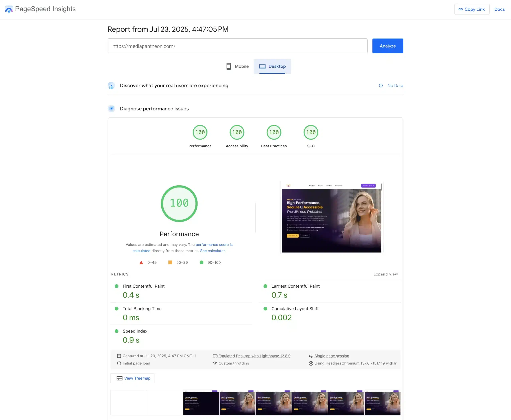Click the Diagnose performance issues section icon
This screenshot has height=420, width=511.
coord(111,109)
